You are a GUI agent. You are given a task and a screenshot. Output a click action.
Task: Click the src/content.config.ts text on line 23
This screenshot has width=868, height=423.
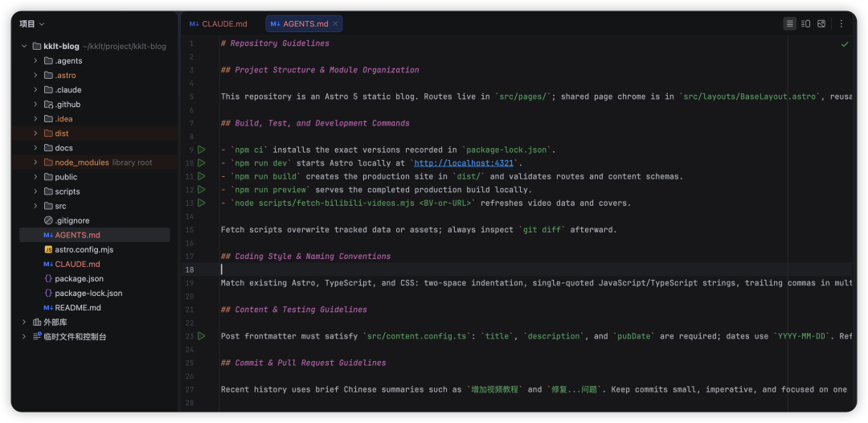419,336
